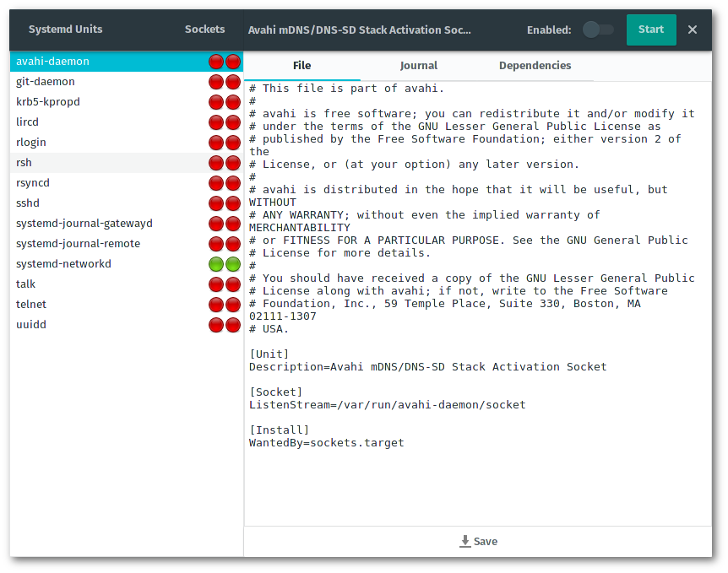Click the first red status dot for uuidd
The height and width of the screenshot is (573, 728).
216,325
